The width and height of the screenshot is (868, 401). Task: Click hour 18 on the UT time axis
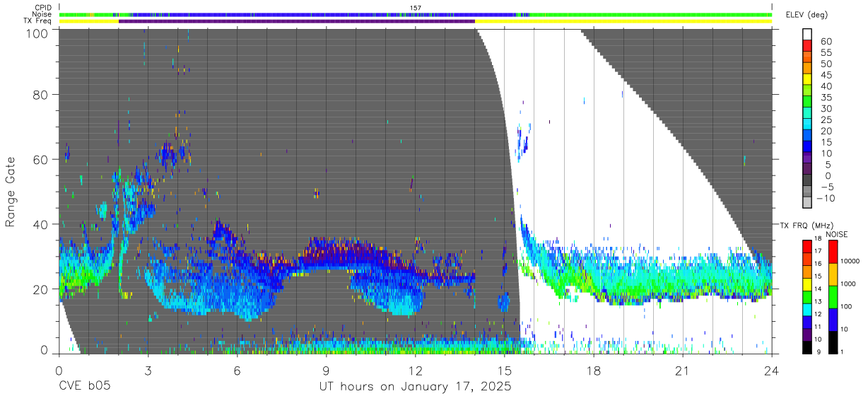594,371
